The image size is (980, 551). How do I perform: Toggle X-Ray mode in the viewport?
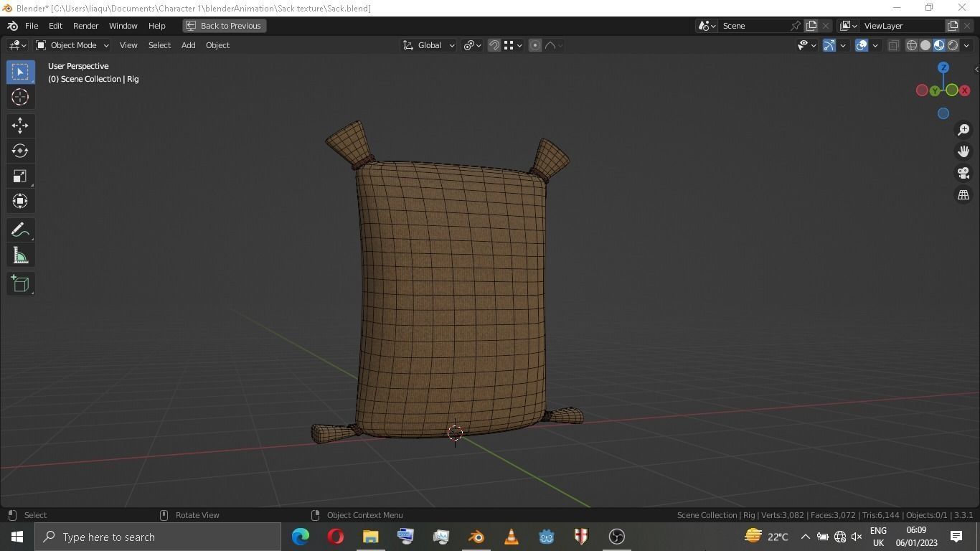[x=893, y=45]
